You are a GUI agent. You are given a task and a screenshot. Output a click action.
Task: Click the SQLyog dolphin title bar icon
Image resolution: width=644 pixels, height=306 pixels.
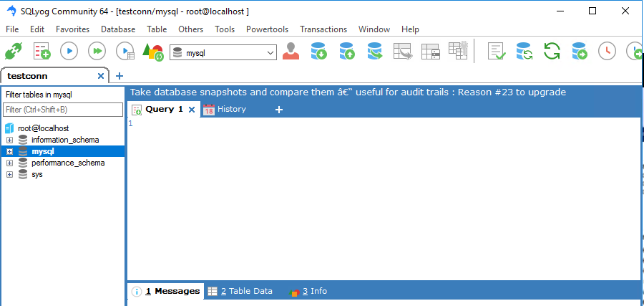coord(11,11)
